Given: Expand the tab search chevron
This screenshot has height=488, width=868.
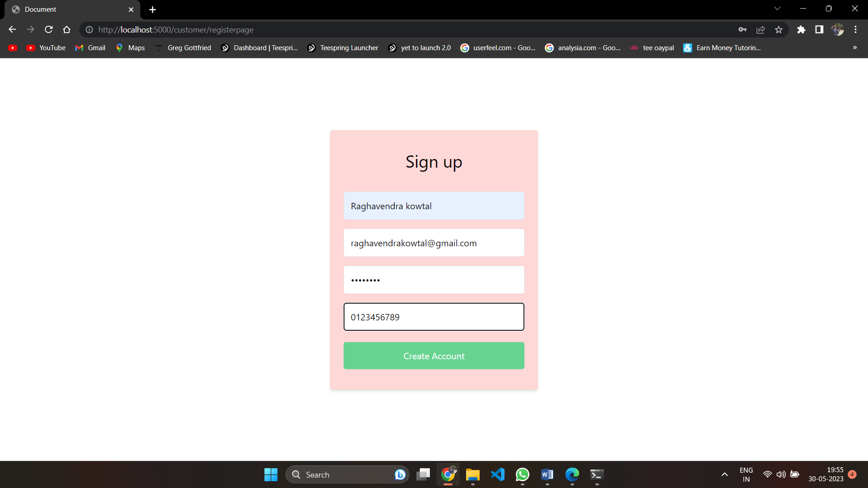Looking at the screenshot, I should click(777, 8).
